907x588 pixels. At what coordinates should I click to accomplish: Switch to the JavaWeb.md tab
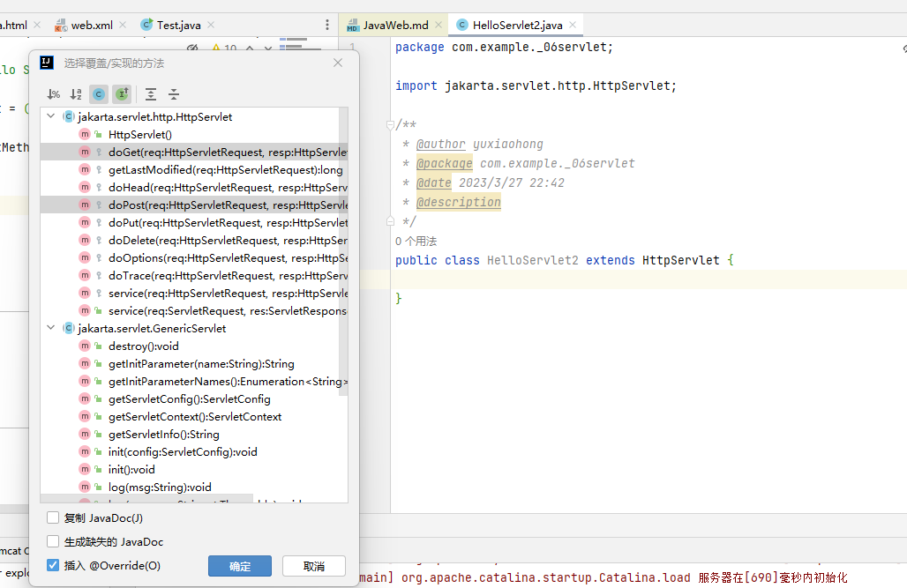(395, 26)
